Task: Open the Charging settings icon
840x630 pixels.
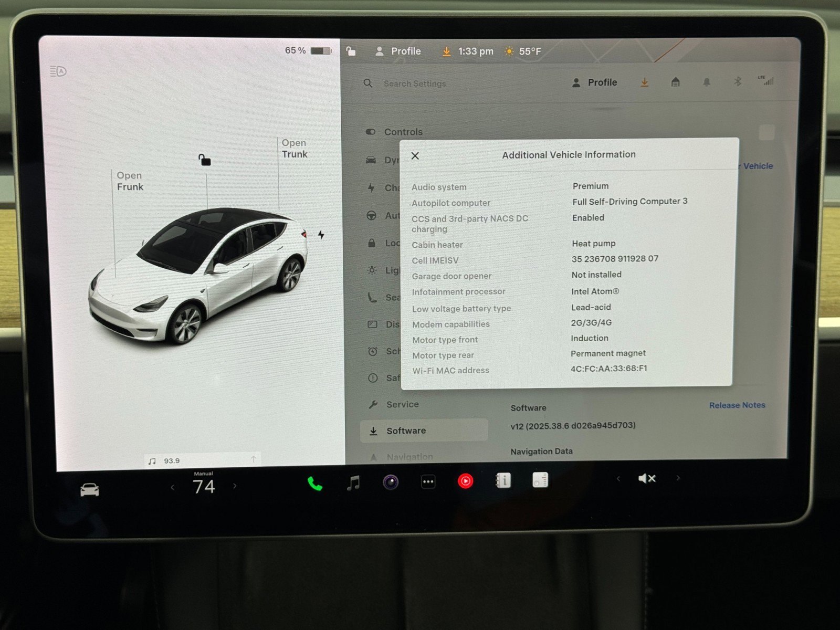Action: (371, 188)
